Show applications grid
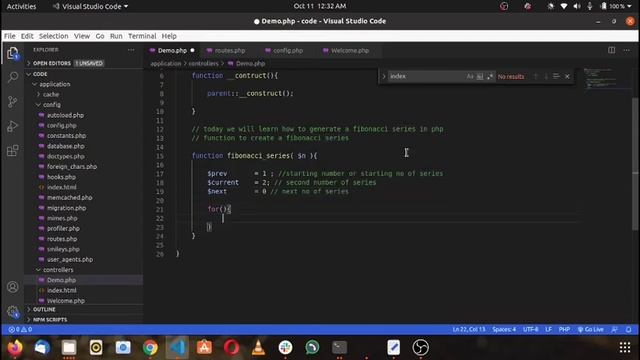 pyautogui.click(x=625, y=348)
